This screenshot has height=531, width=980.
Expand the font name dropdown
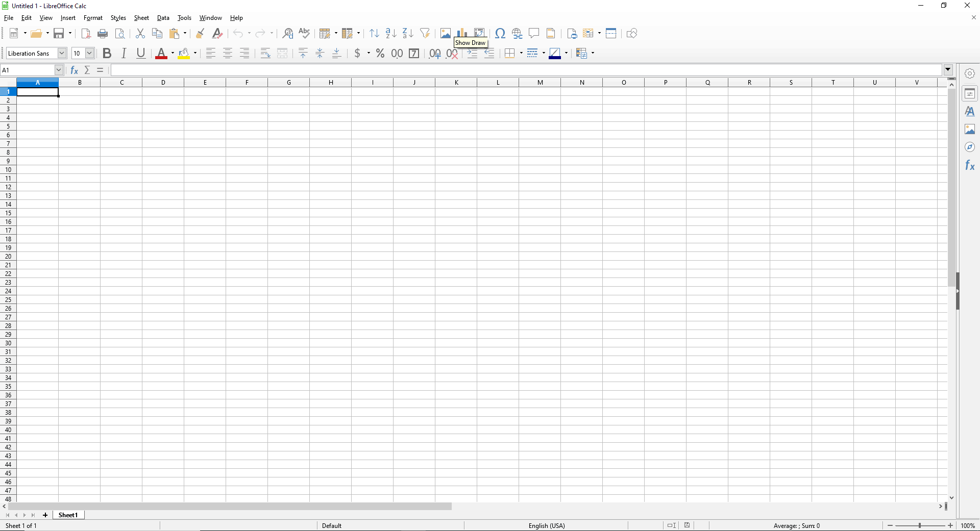point(62,53)
